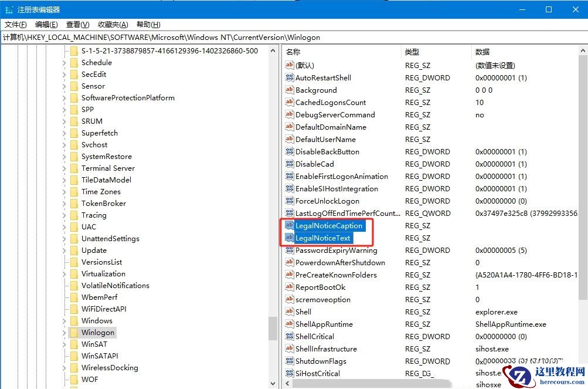
Task: Expand the Schedule tree node
Action: tap(64, 62)
